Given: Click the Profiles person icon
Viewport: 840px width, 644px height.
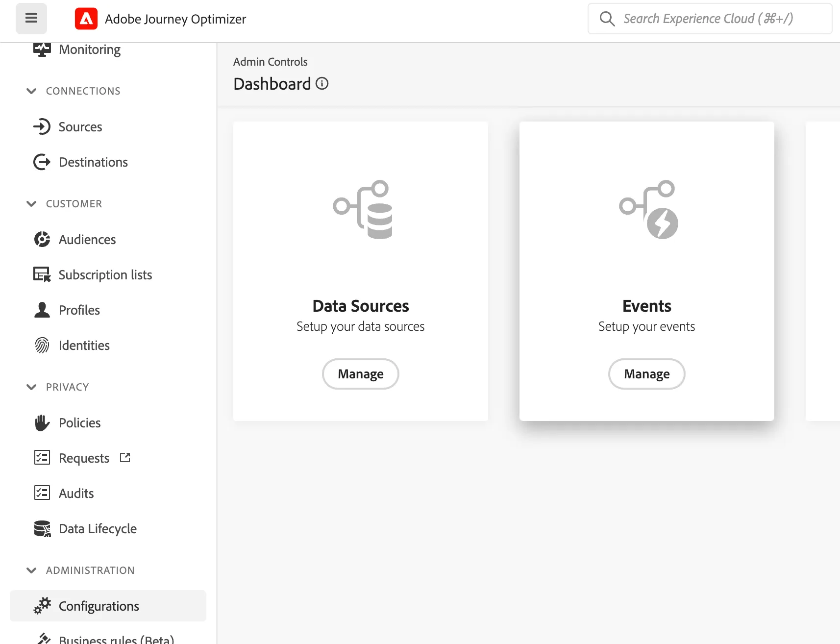Looking at the screenshot, I should [x=42, y=310].
